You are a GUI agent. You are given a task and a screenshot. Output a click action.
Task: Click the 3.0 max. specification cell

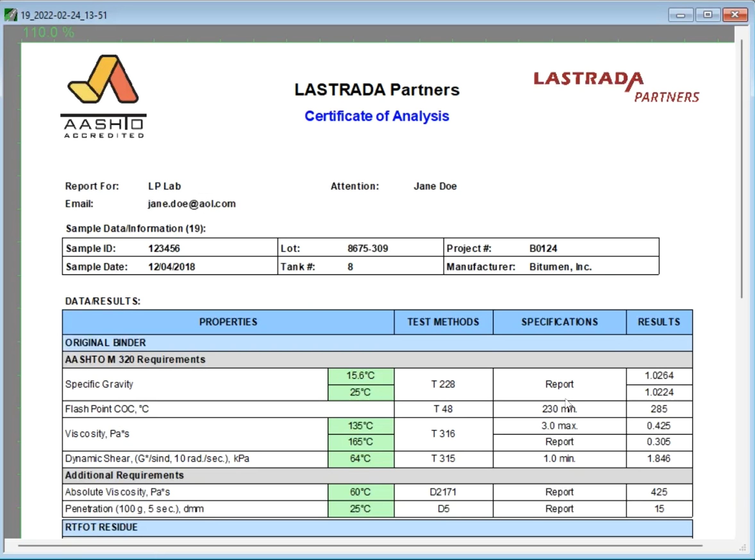(560, 426)
